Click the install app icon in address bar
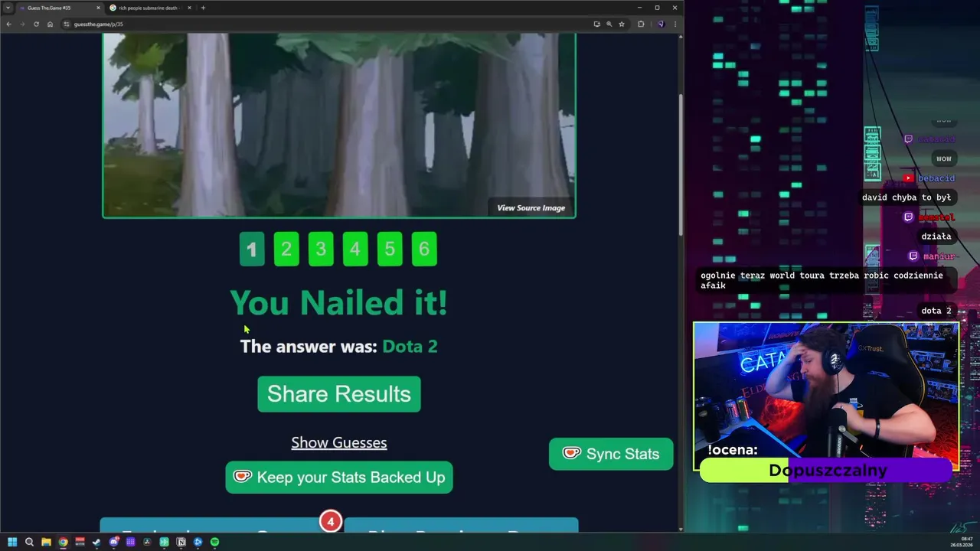This screenshot has width=980, height=551. coord(596,24)
